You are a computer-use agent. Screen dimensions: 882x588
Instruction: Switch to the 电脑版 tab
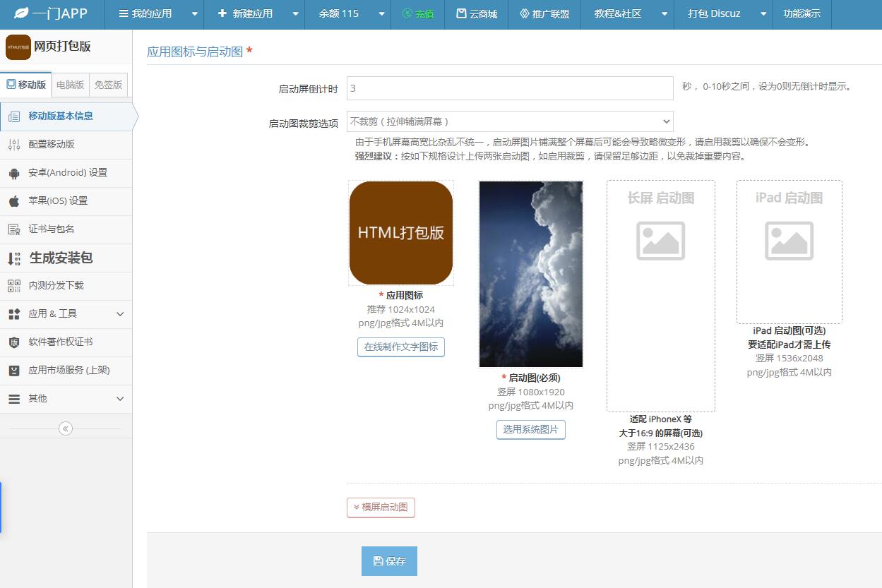point(70,85)
